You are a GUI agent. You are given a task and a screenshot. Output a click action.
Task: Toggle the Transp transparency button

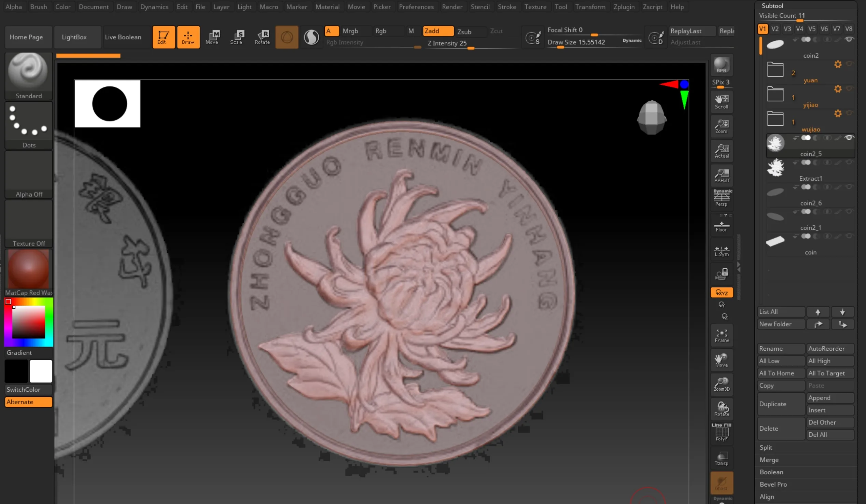721,459
